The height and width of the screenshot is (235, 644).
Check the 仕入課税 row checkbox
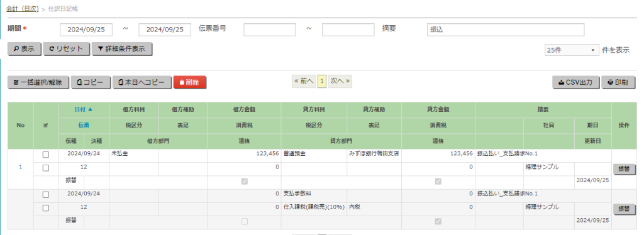(x=45, y=208)
